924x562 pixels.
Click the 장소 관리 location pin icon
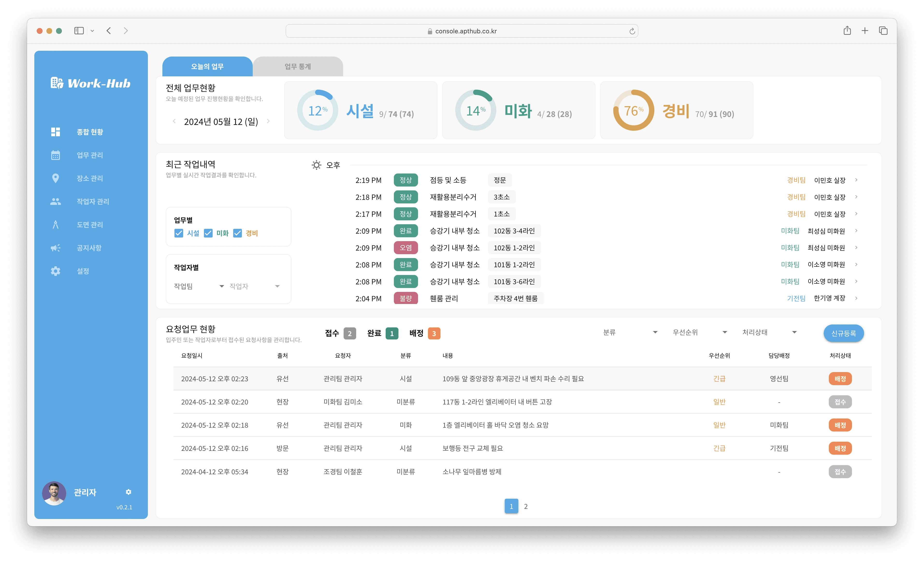(x=56, y=179)
